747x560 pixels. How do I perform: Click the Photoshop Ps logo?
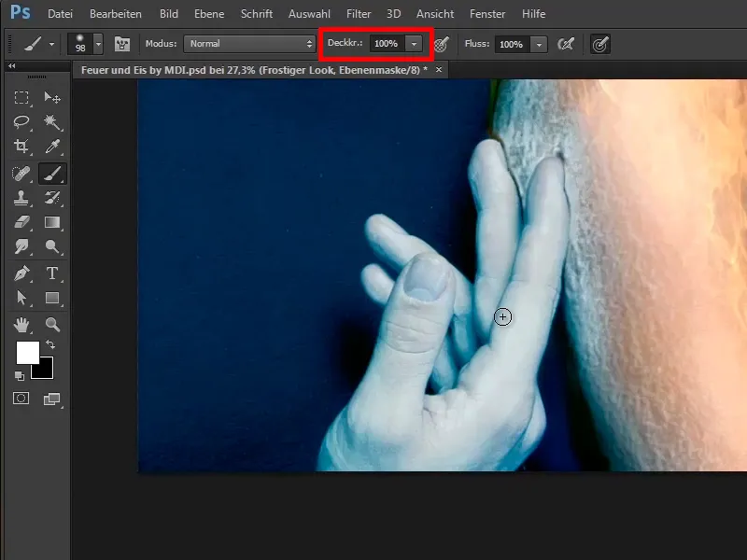coord(20,12)
